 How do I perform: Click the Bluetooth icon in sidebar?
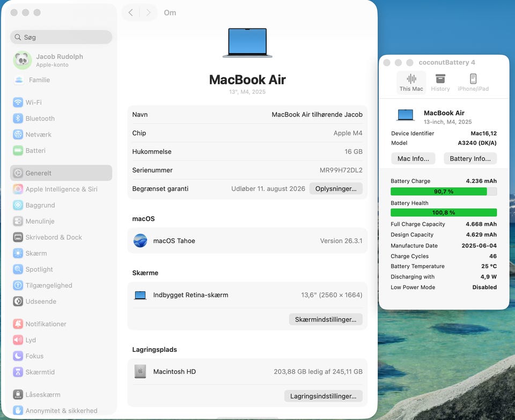coord(18,118)
